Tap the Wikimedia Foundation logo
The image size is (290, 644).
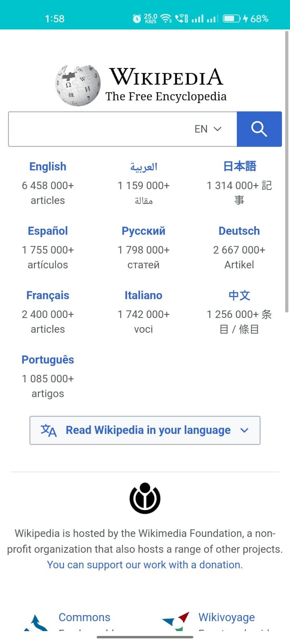pyautogui.click(x=145, y=498)
